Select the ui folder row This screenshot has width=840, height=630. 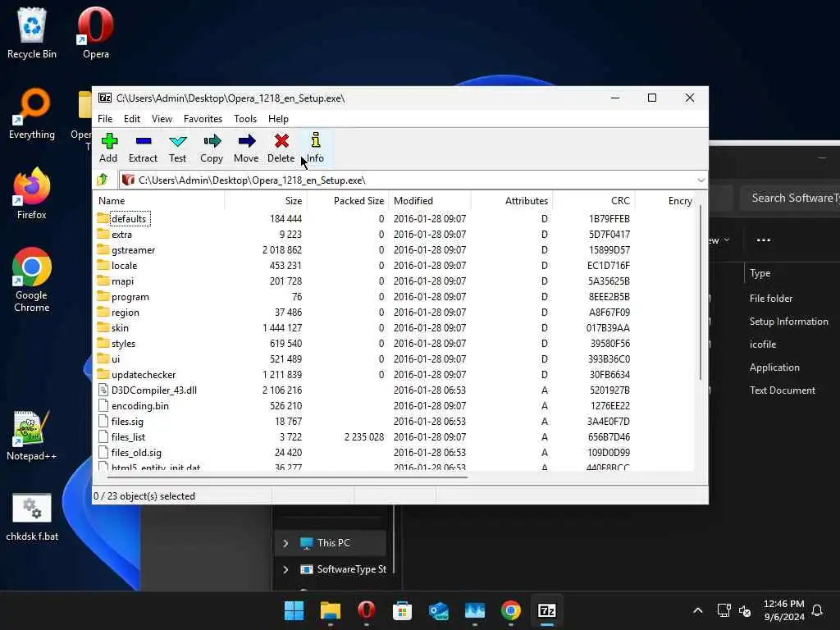coord(394,358)
